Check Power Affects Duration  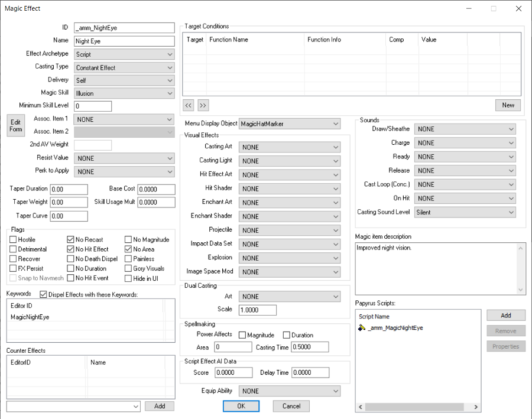[x=287, y=335]
